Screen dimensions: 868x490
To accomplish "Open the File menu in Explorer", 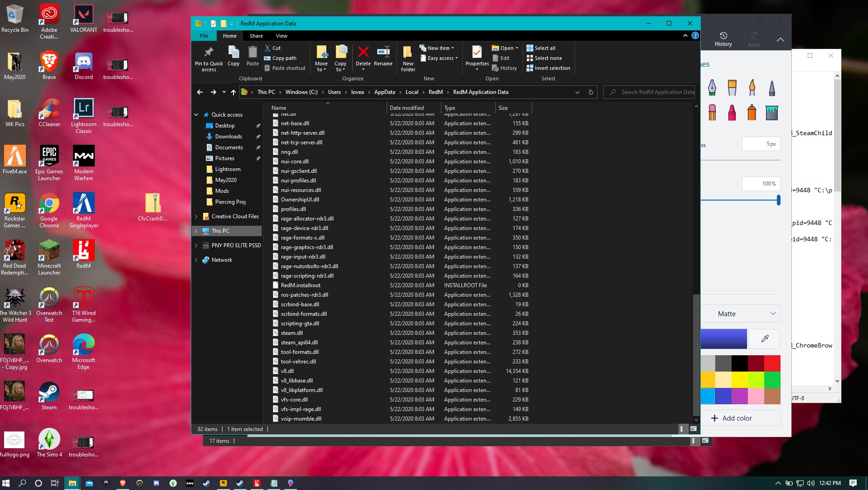I will [204, 36].
